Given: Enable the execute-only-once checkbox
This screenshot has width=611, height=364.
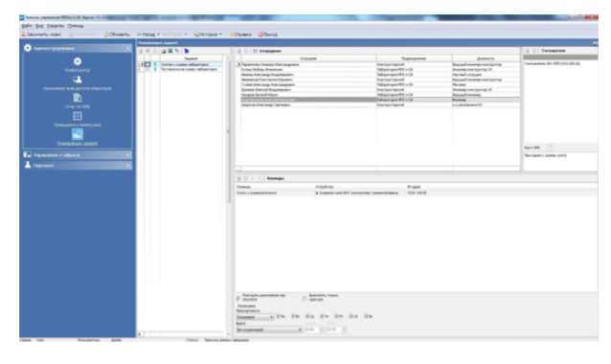Looking at the screenshot, I should tap(305, 299).
